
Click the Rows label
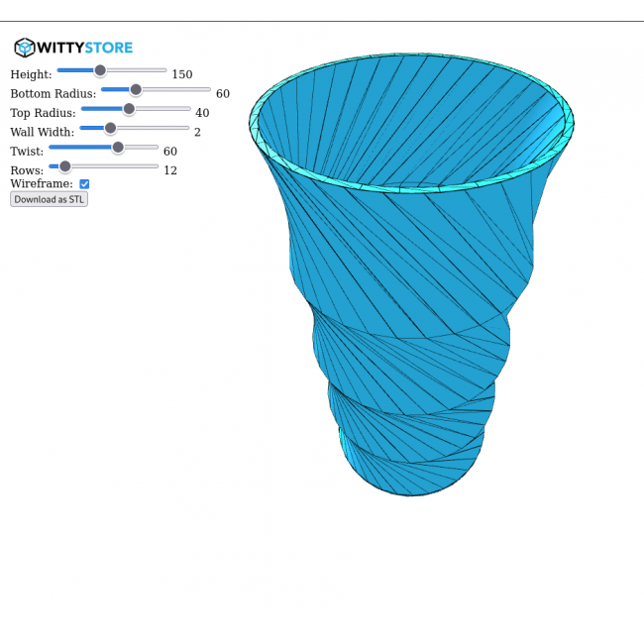[x=27, y=170]
